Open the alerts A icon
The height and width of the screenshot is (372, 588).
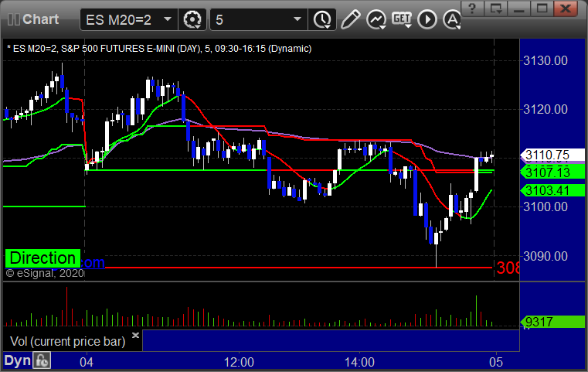click(452, 19)
